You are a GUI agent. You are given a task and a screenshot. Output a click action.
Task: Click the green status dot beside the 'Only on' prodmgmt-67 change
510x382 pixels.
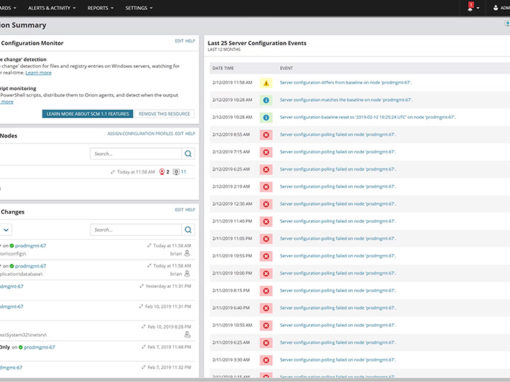coord(21,347)
